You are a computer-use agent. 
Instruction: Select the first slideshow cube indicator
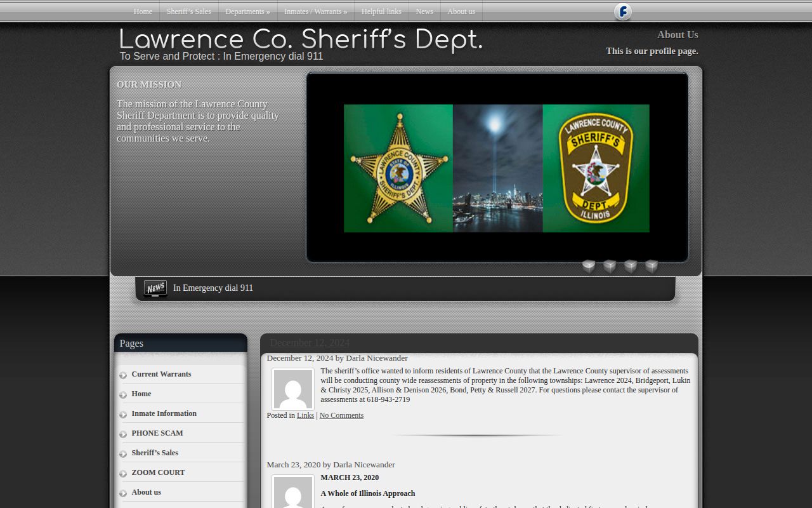[x=589, y=266]
